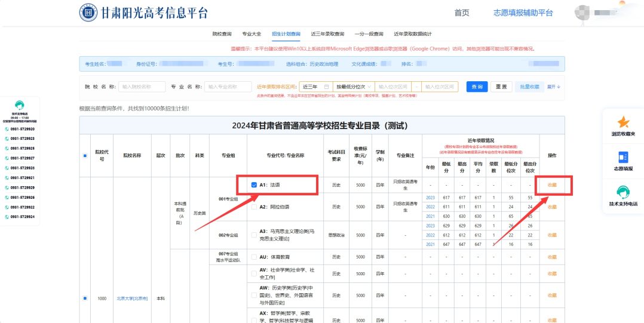Switch to 近三年录取查询 tab
This screenshot has height=323, width=644.
(x=327, y=33)
